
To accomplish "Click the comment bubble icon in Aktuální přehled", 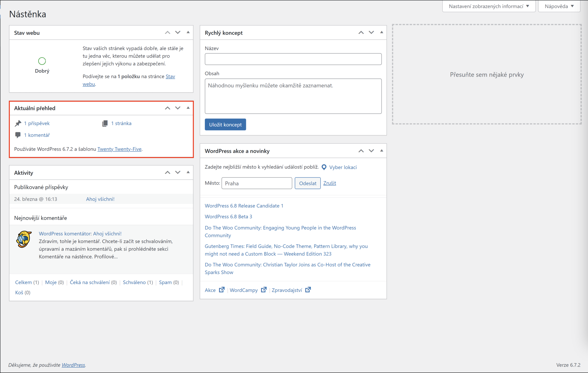I will pos(18,135).
